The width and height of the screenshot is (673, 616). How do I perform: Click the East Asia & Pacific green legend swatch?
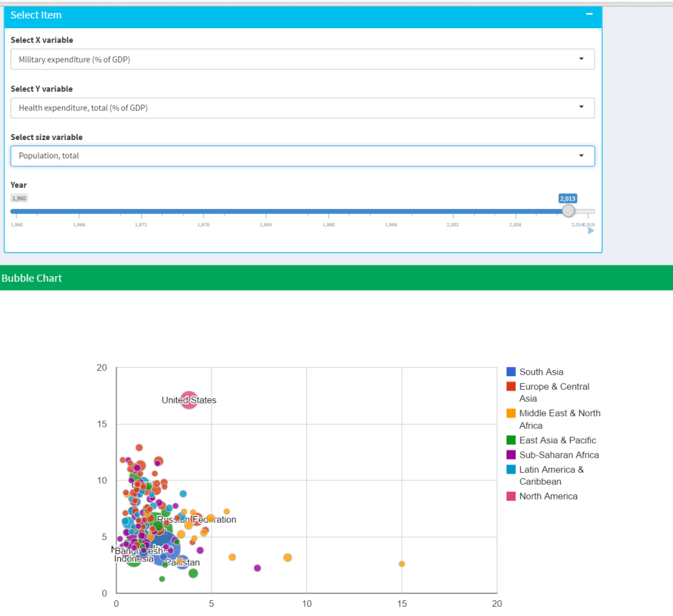[509, 440]
